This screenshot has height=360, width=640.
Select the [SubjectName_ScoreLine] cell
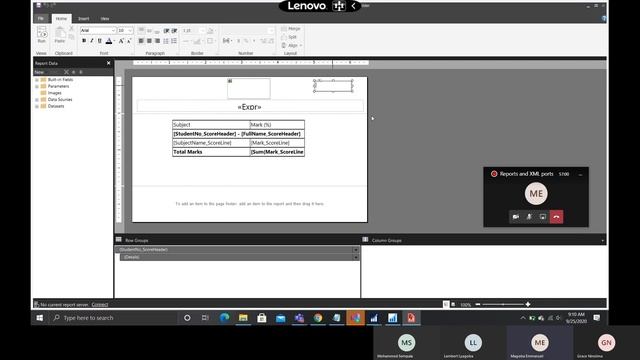point(211,143)
